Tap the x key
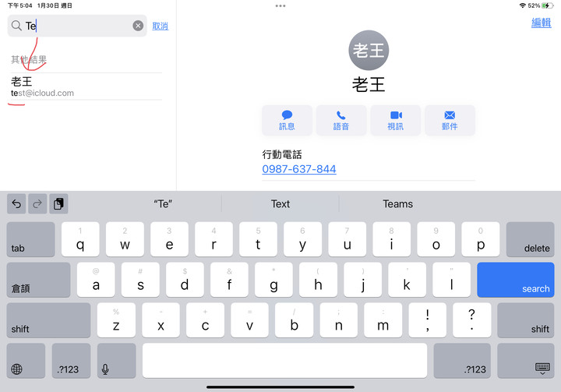The height and width of the screenshot is (392, 561). [161, 320]
